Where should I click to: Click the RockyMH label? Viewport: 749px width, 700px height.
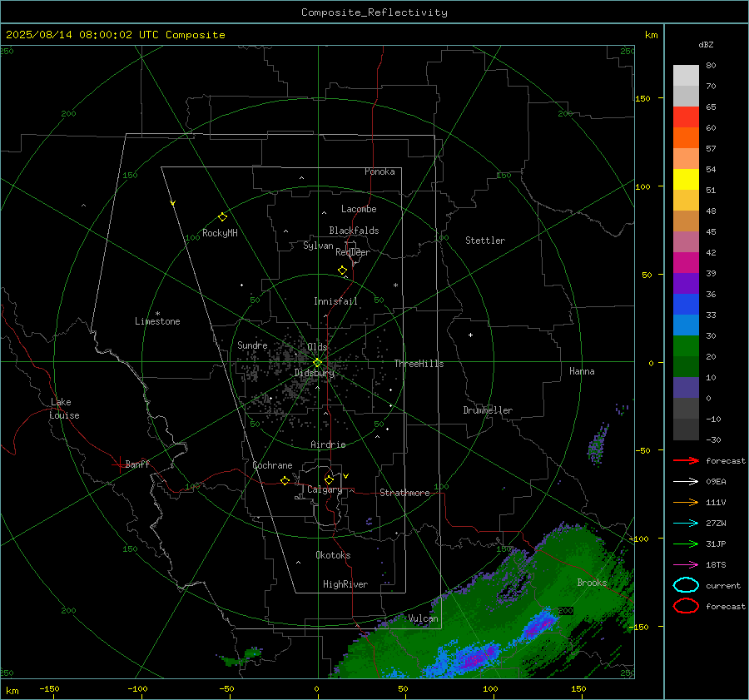point(220,233)
